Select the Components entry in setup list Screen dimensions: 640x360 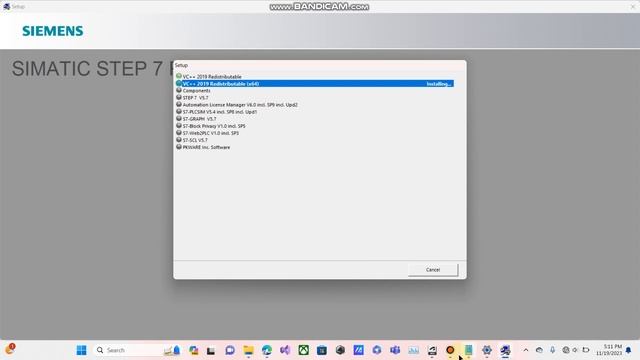[196, 91]
